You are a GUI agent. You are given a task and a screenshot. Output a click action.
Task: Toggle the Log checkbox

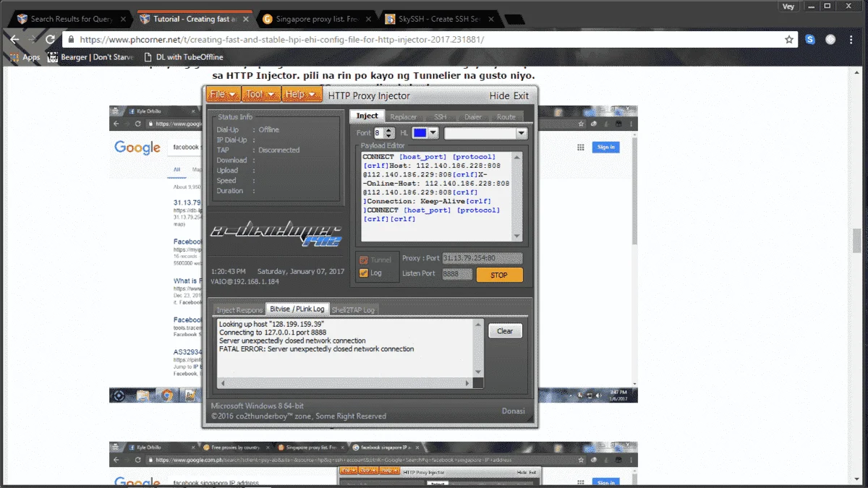click(363, 273)
